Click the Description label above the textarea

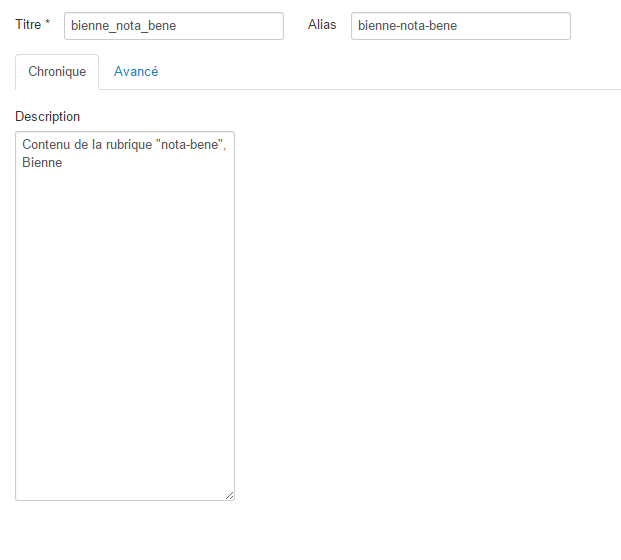[x=47, y=117]
